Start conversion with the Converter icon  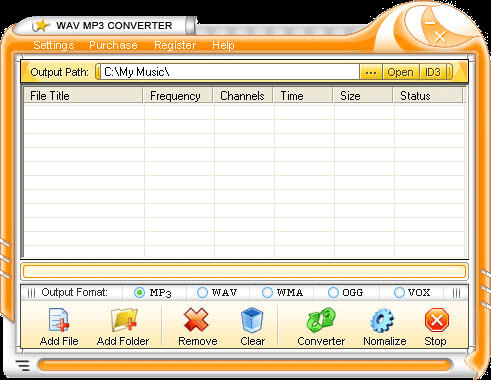pyautogui.click(x=321, y=320)
